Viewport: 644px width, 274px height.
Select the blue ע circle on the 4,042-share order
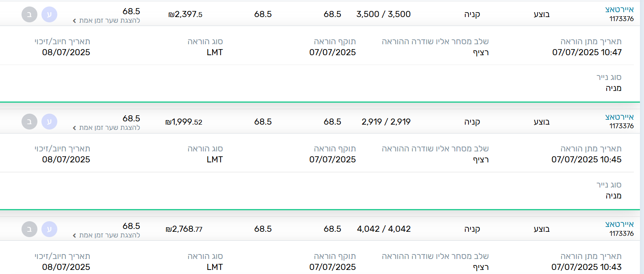[49, 229]
